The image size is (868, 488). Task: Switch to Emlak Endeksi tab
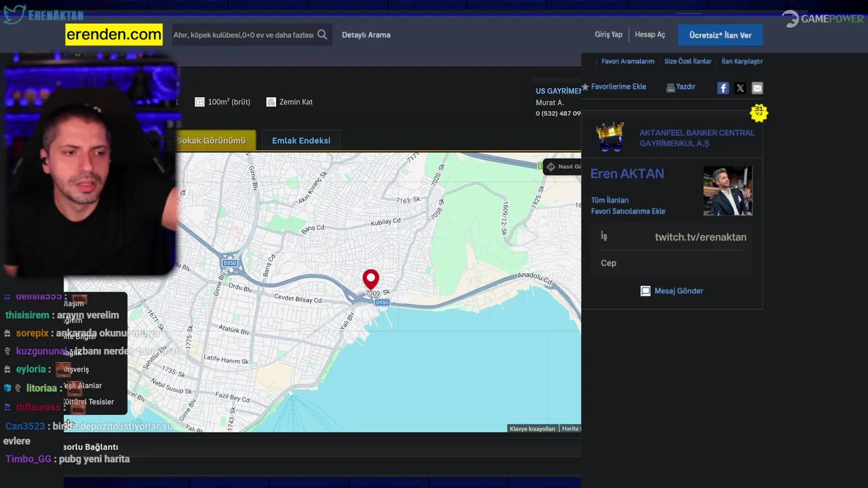click(x=301, y=140)
